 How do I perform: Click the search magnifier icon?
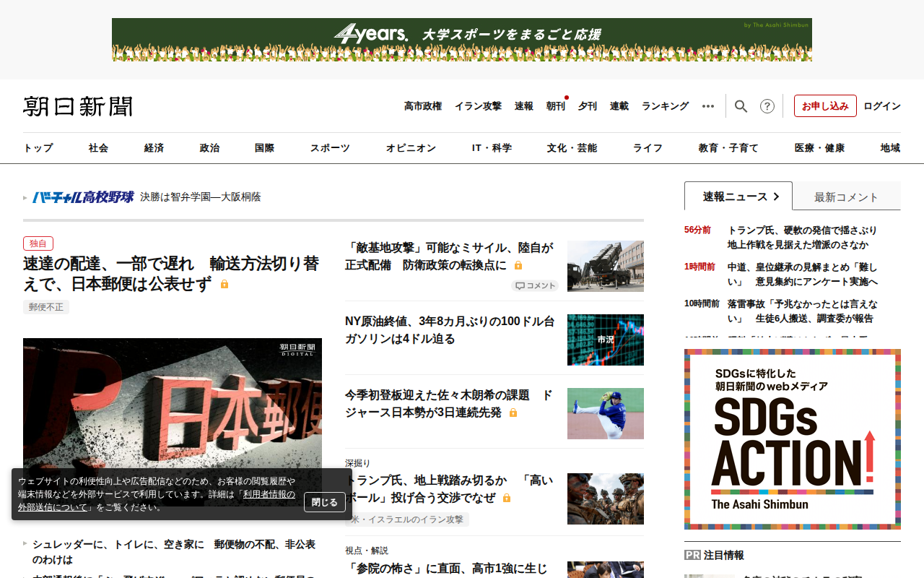(741, 106)
